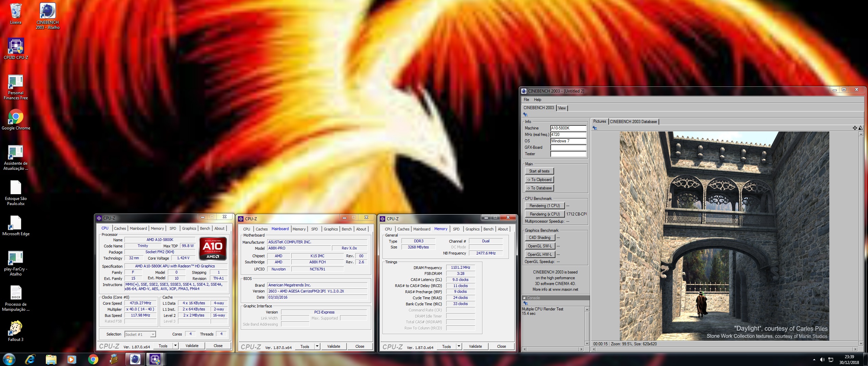
Task: Click Close in the Mainboard CPU-Z window
Action: [360, 346]
